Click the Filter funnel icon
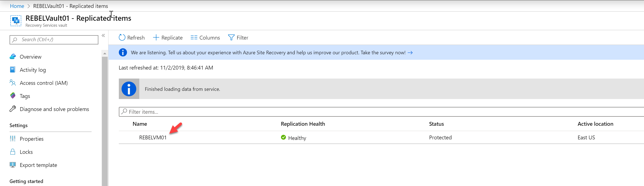 [x=231, y=37]
